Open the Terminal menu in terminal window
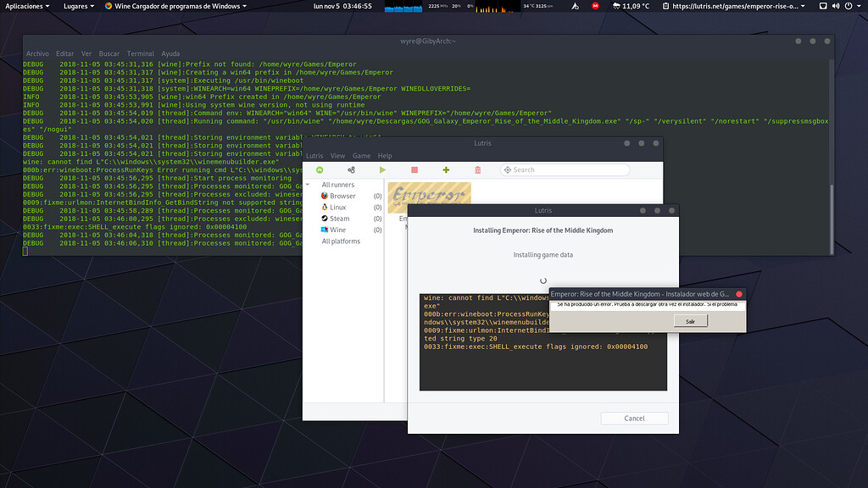Viewport: 868px width, 488px height. [x=141, y=53]
